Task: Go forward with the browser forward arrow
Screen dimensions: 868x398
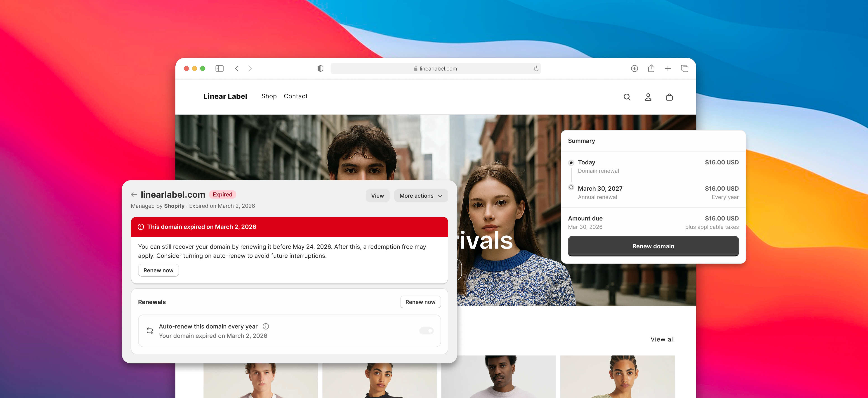Action: coord(250,69)
